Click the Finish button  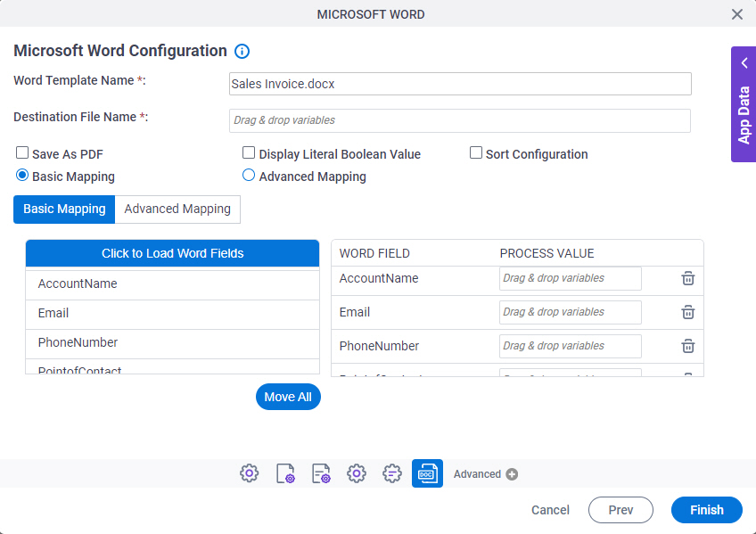tap(707, 510)
